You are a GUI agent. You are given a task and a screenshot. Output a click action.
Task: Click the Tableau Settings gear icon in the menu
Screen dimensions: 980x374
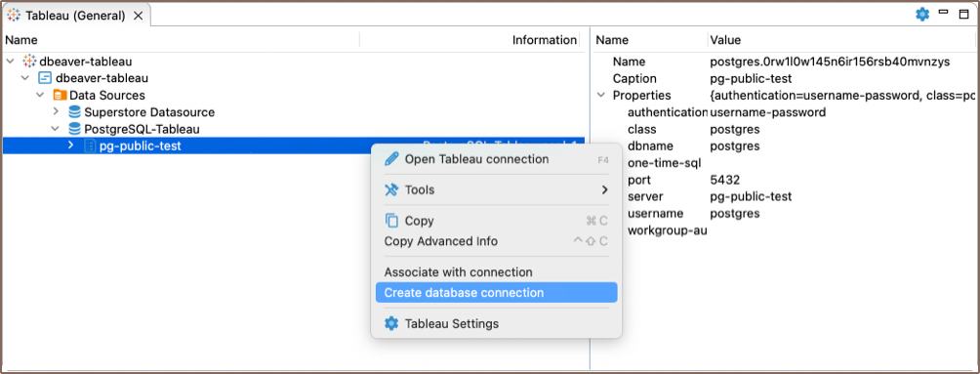click(391, 324)
